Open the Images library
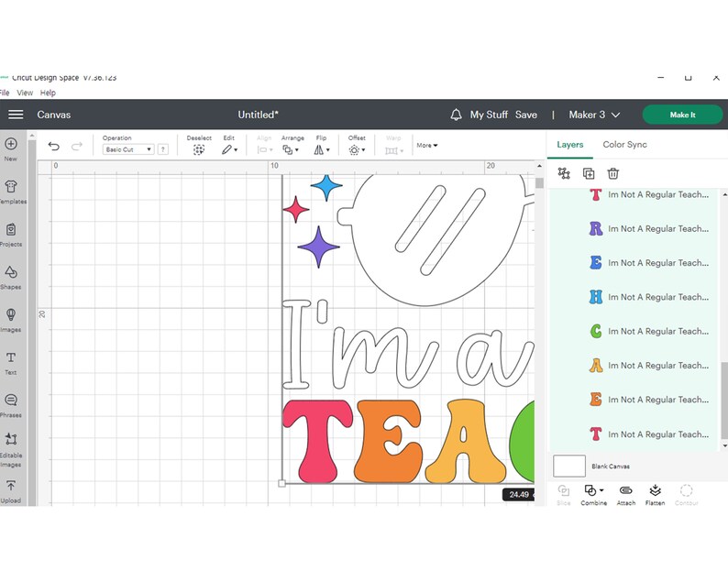Viewport: 728px width, 582px height. tap(11, 320)
